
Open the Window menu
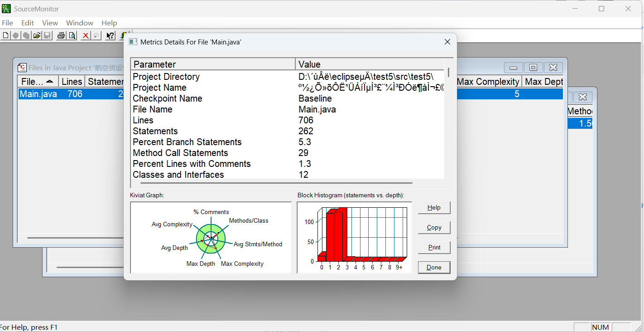[80, 23]
